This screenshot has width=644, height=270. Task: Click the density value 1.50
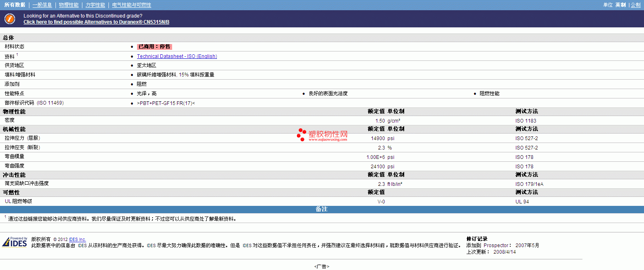click(380, 121)
